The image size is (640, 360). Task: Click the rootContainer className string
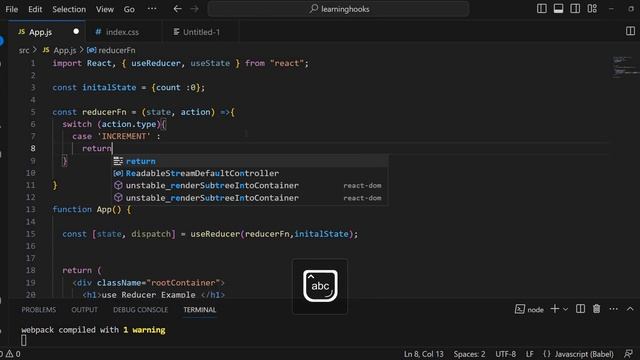(x=185, y=282)
